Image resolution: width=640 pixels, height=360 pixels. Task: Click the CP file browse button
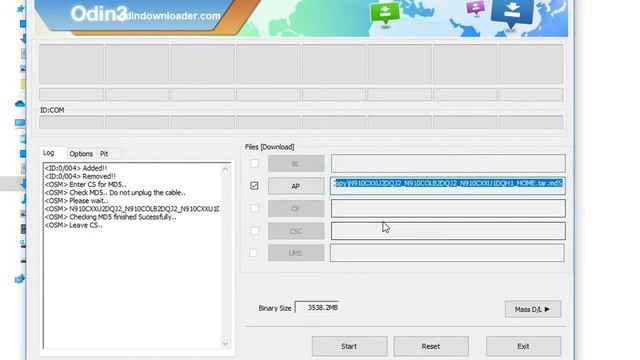[x=296, y=209]
